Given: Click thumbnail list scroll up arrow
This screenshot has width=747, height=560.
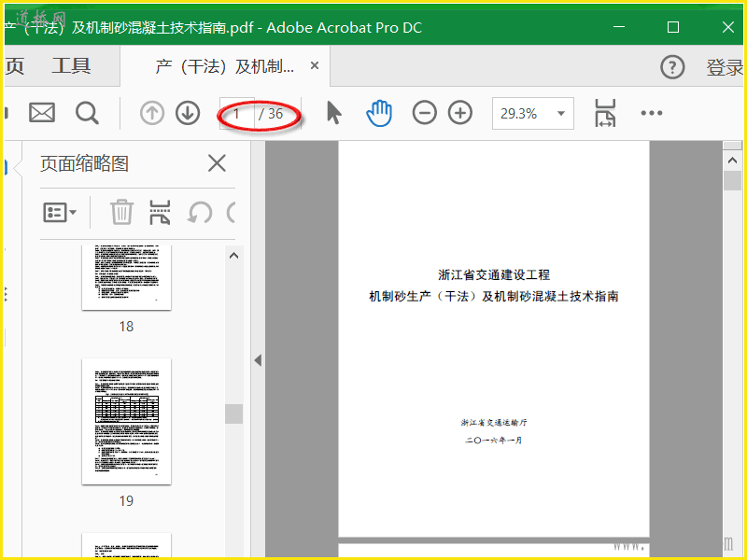Looking at the screenshot, I should pos(234,256).
